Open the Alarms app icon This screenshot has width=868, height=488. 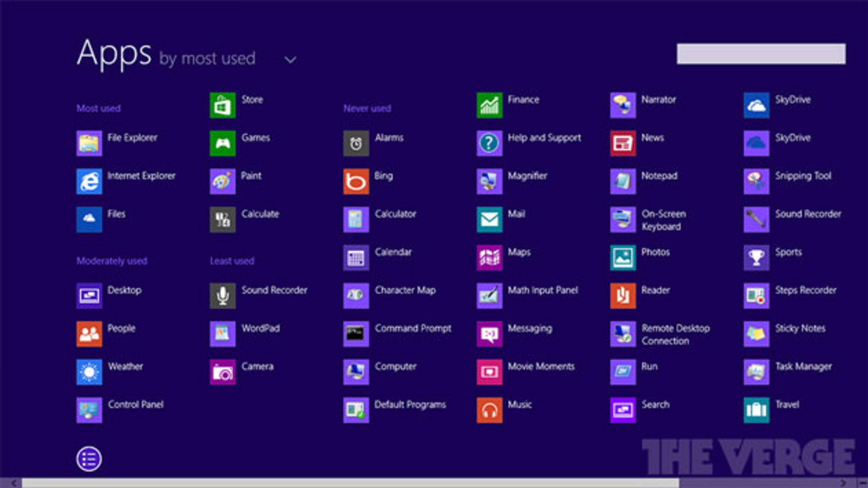[x=356, y=143]
